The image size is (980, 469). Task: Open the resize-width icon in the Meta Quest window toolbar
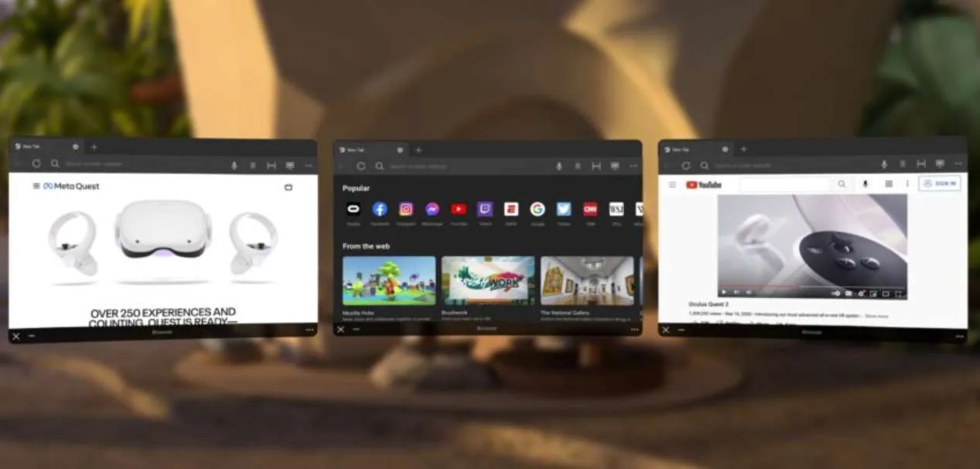271,165
